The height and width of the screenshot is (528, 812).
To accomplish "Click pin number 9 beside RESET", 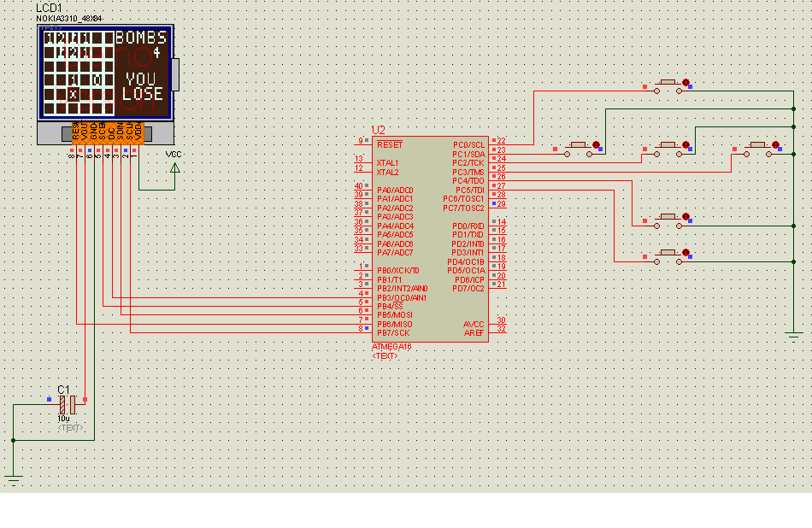I will (x=361, y=141).
